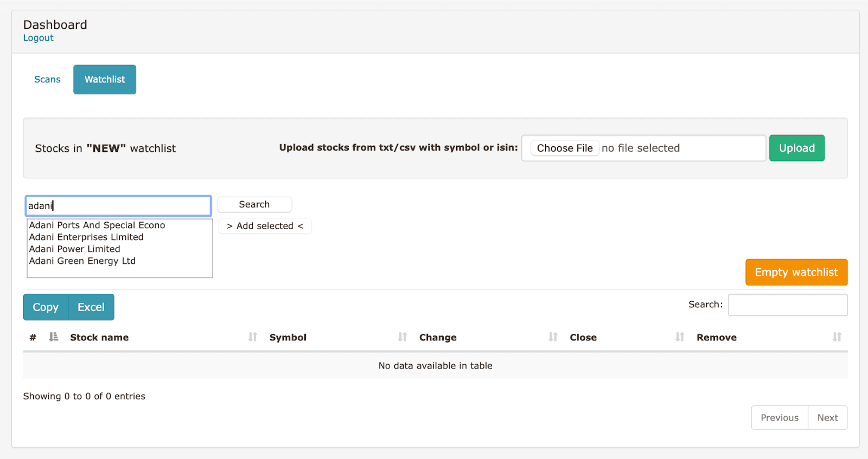Click the green Upload button
Viewport: 868px width, 459px height.
[796, 148]
